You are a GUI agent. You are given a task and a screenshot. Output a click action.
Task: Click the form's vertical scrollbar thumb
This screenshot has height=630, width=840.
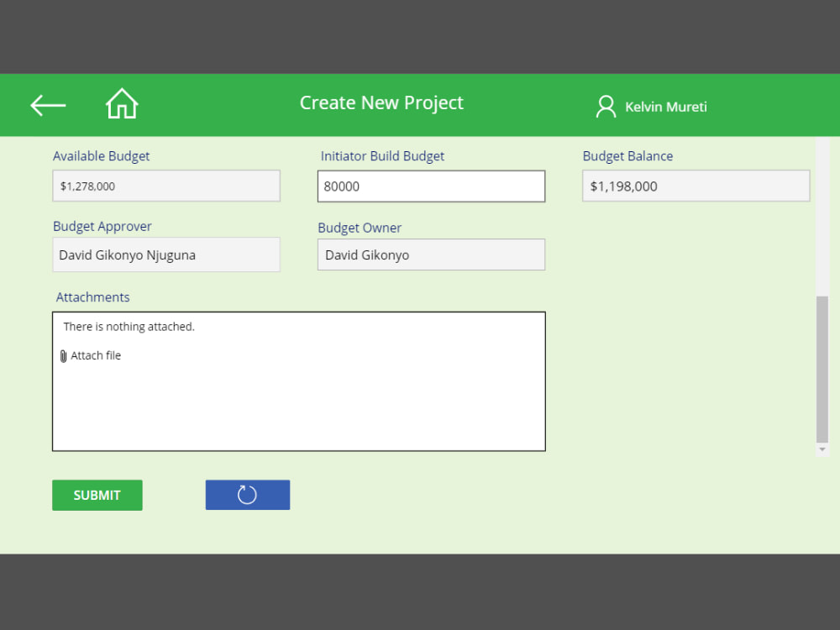(x=822, y=369)
